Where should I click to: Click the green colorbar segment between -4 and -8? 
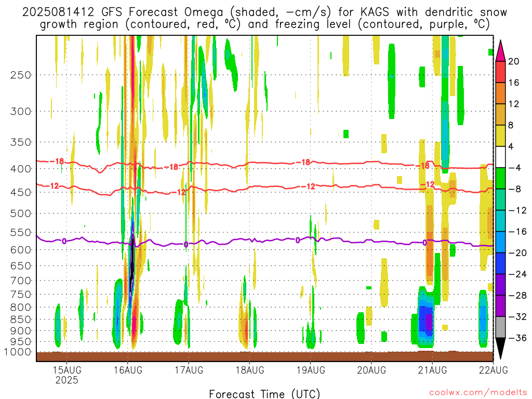500,179
